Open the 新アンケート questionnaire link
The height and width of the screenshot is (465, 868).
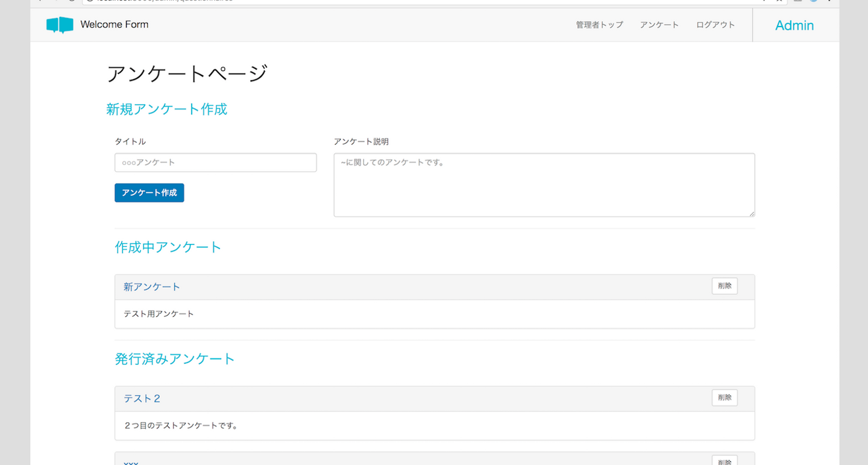(152, 287)
